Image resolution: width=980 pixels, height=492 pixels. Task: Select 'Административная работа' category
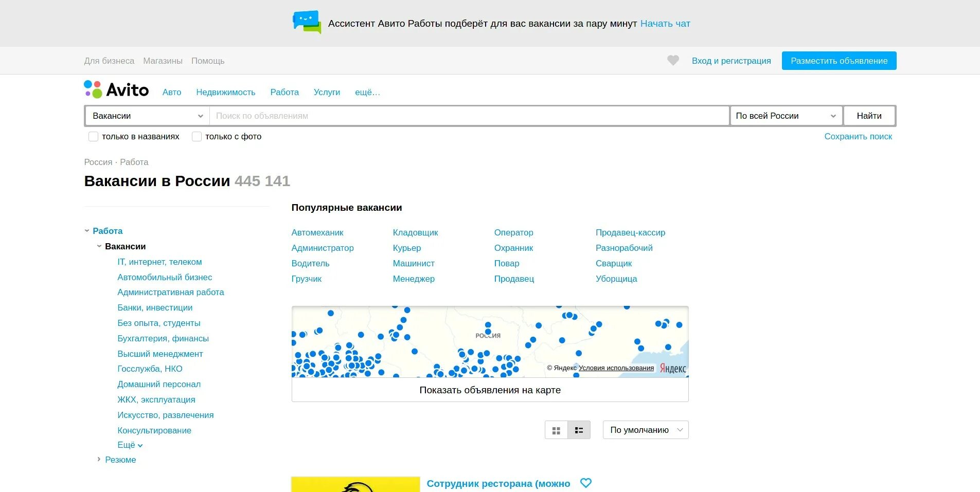click(x=171, y=293)
